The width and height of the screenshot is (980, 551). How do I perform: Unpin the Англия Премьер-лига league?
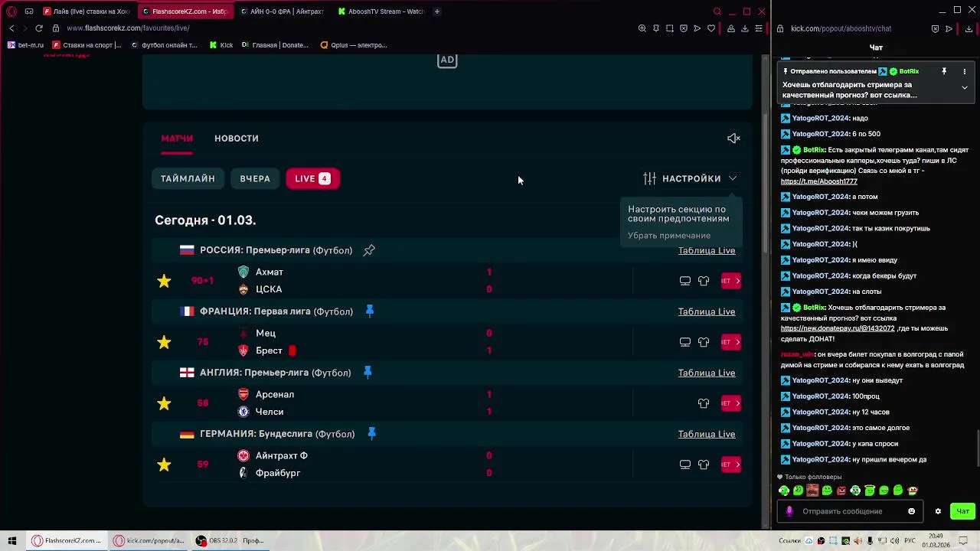[x=367, y=372]
